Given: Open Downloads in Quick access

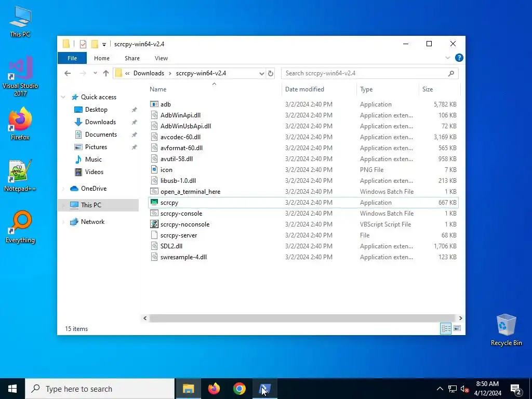Looking at the screenshot, I should tap(100, 122).
